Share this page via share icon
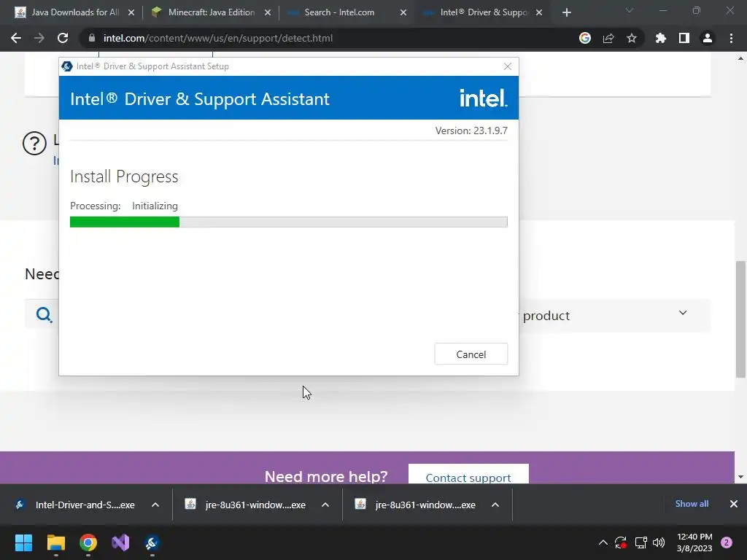 (608, 38)
